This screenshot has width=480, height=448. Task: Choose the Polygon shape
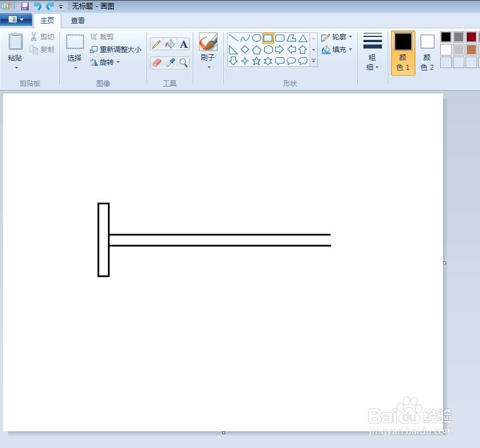pos(291,38)
